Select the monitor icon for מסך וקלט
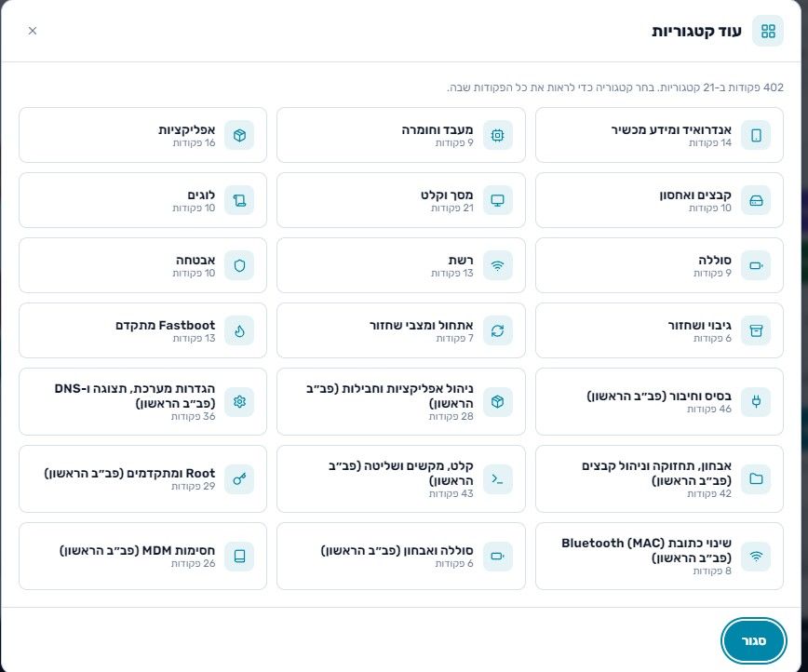 click(x=497, y=200)
